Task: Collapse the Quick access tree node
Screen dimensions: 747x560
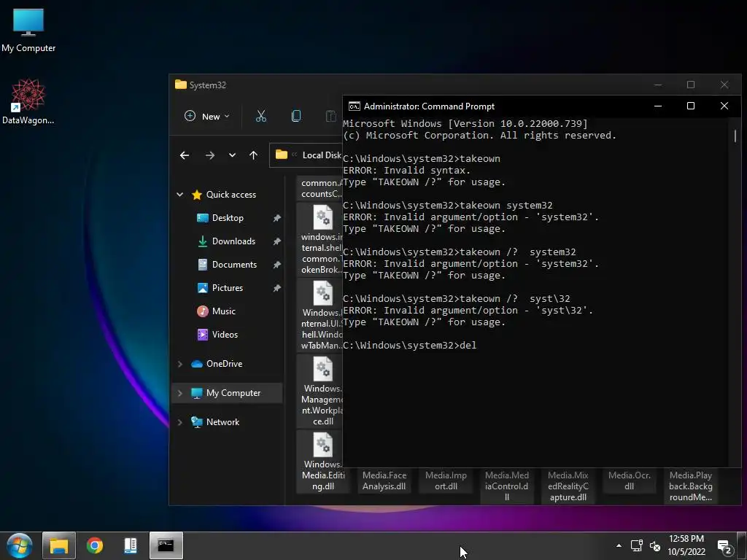Action: pos(180,194)
